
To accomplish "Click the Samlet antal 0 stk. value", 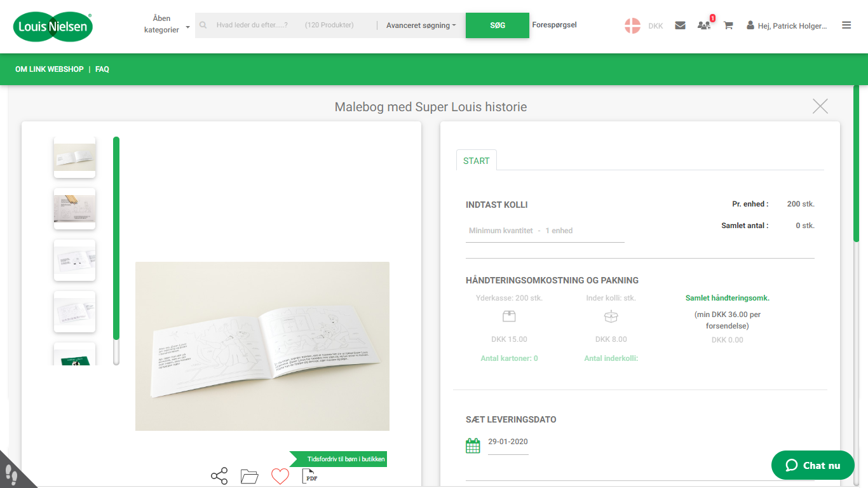I will (805, 226).
